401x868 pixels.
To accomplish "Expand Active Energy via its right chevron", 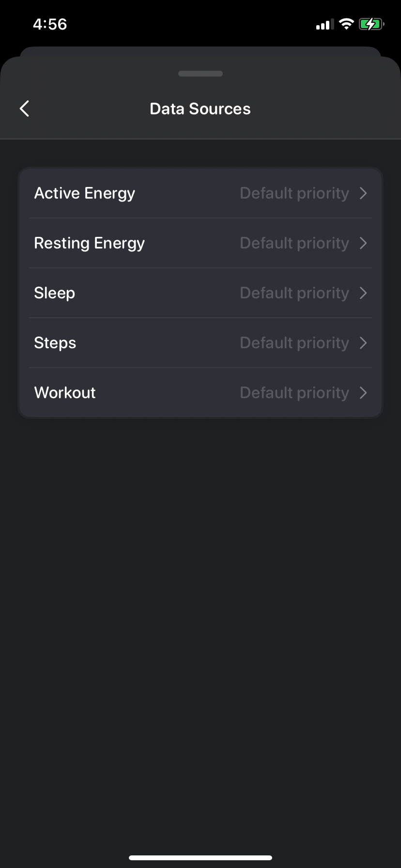I will 364,193.
